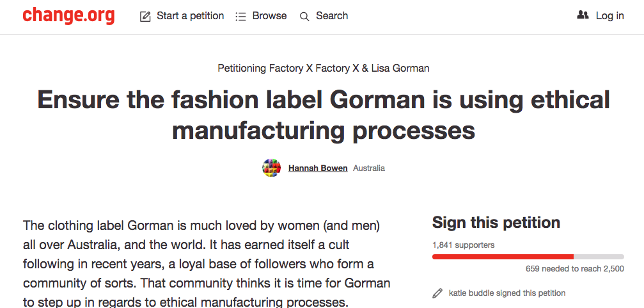The height and width of the screenshot is (308, 644).
Task: Click the 1,841 supporters count
Action: coord(463,245)
